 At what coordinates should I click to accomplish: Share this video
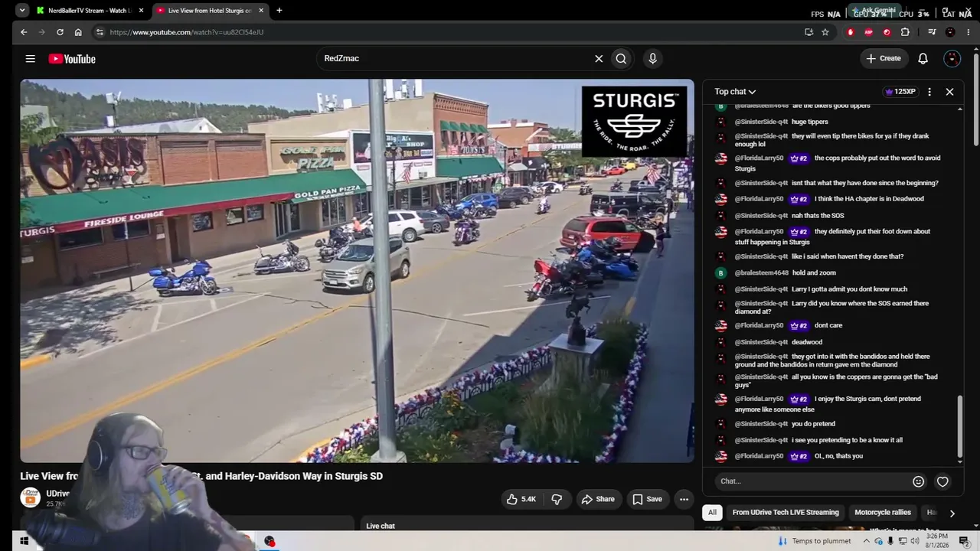click(x=598, y=499)
